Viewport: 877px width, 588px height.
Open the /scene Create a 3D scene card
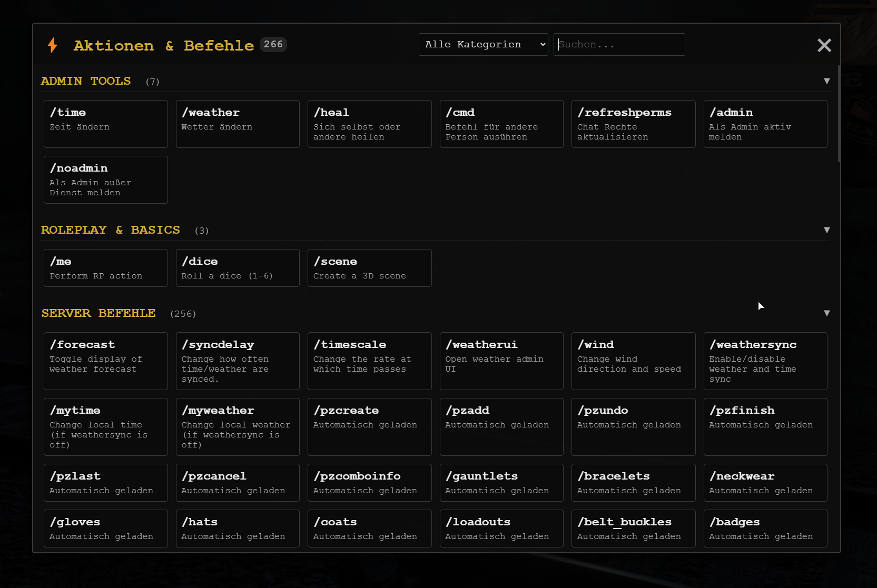(x=369, y=268)
